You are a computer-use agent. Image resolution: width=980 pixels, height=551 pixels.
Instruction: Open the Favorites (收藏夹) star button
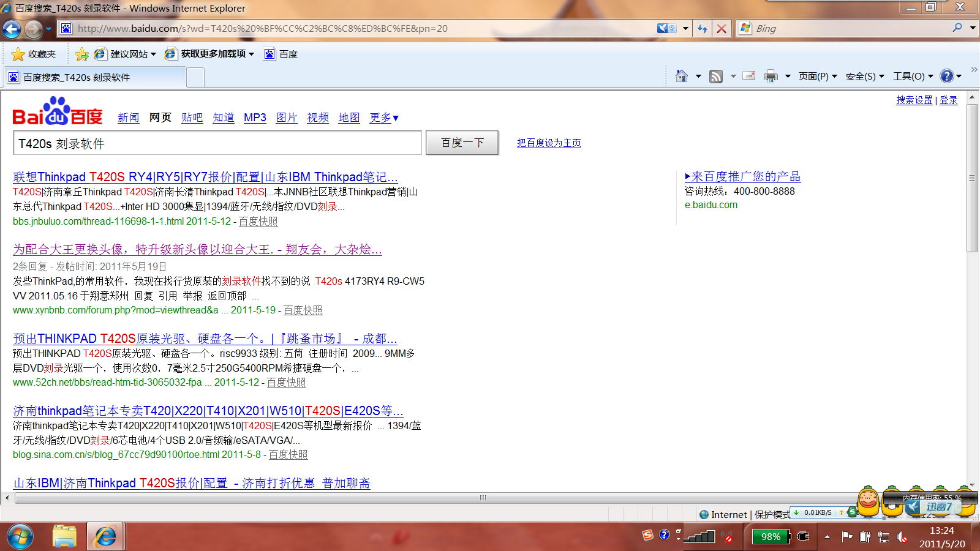(x=34, y=54)
